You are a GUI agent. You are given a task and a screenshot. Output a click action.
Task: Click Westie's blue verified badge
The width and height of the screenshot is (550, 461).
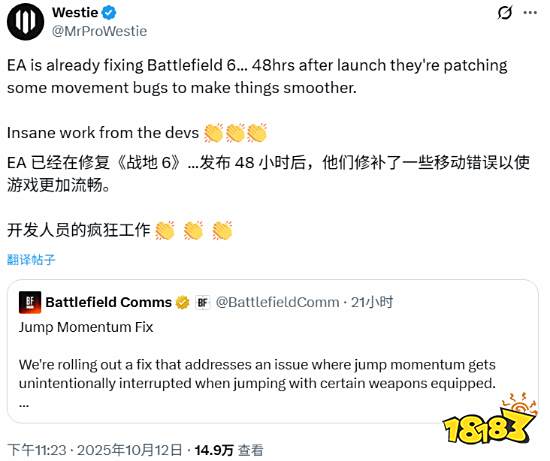(x=109, y=13)
